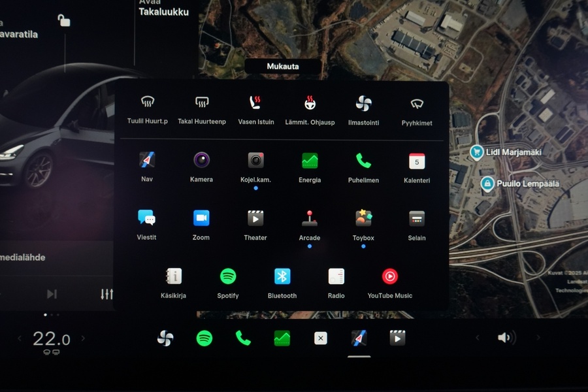Raise volume with right chevron

538,338
